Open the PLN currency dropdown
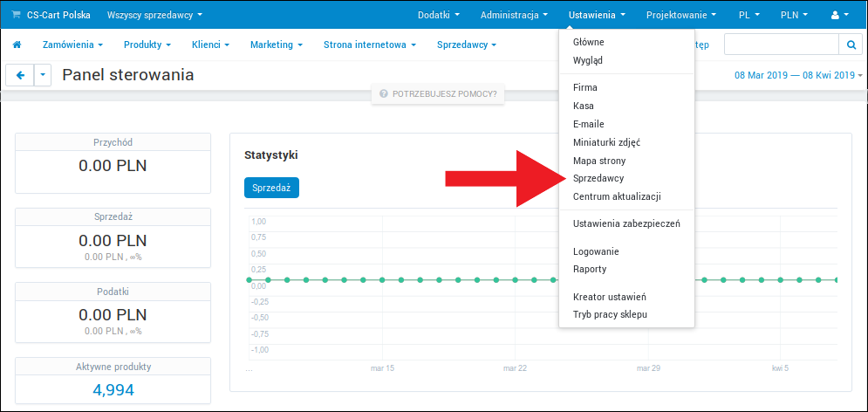This screenshot has height=412, width=868. [793, 15]
